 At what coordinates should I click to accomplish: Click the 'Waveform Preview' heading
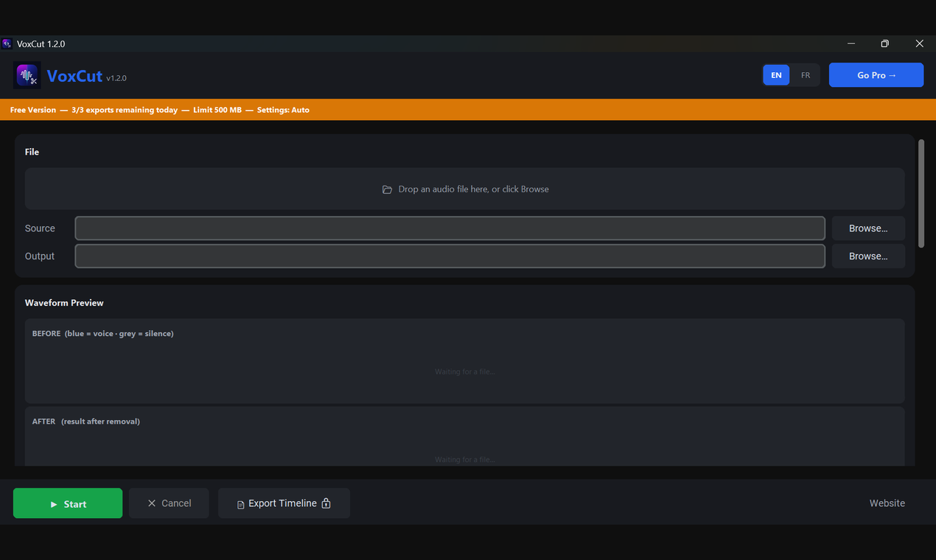[x=64, y=303]
